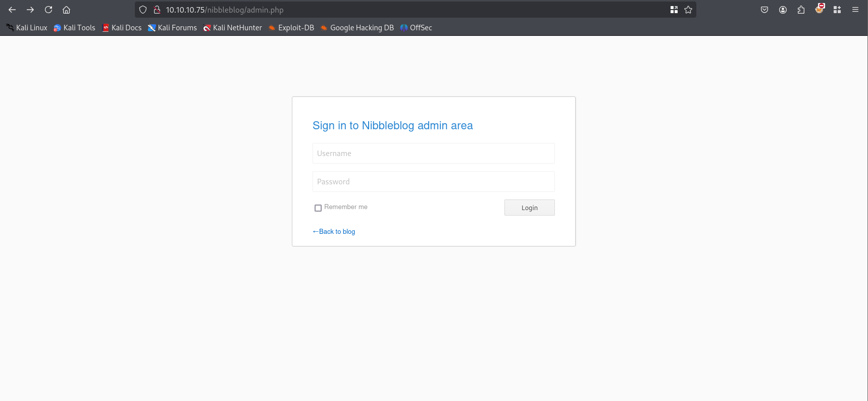
Task: Click the browser forward arrow
Action: [x=30, y=10]
